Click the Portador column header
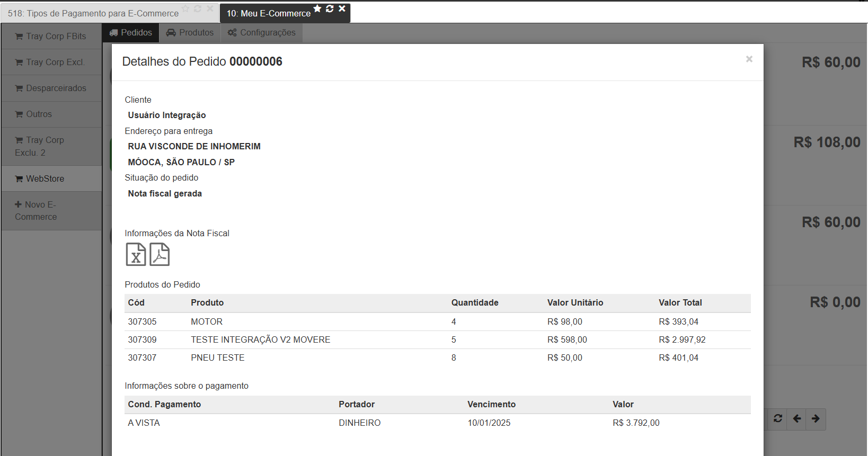This screenshot has height=456, width=868. pyautogui.click(x=357, y=404)
